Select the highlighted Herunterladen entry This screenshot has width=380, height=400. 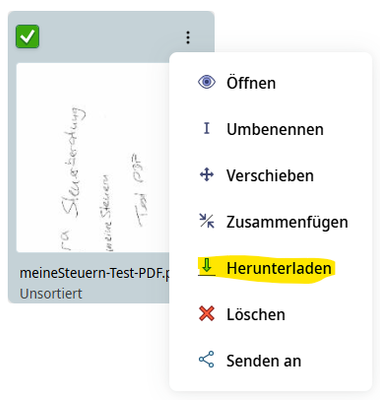(271, 268)
